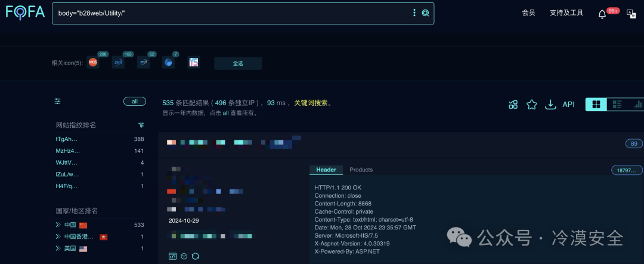Switch to chart statistics view

[637, 105]
